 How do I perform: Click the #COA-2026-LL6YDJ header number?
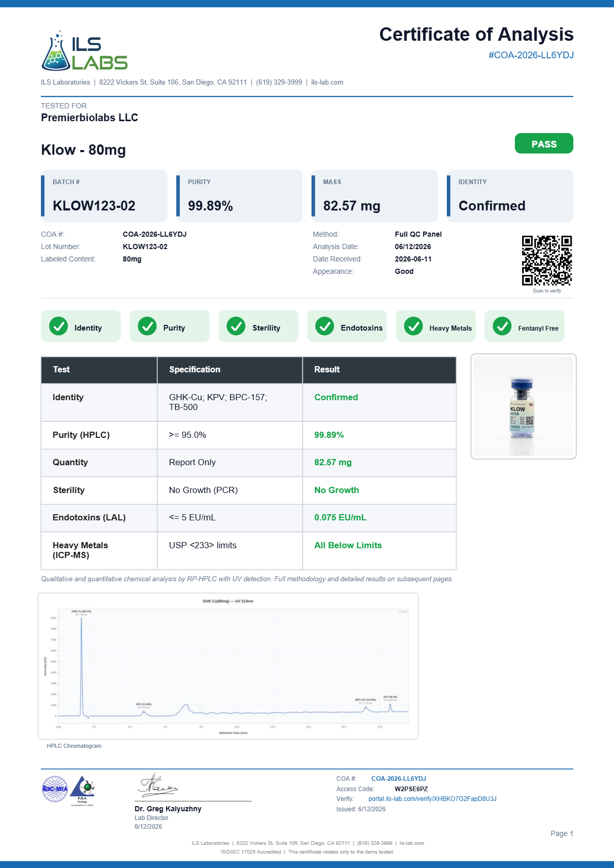point(531,55)
